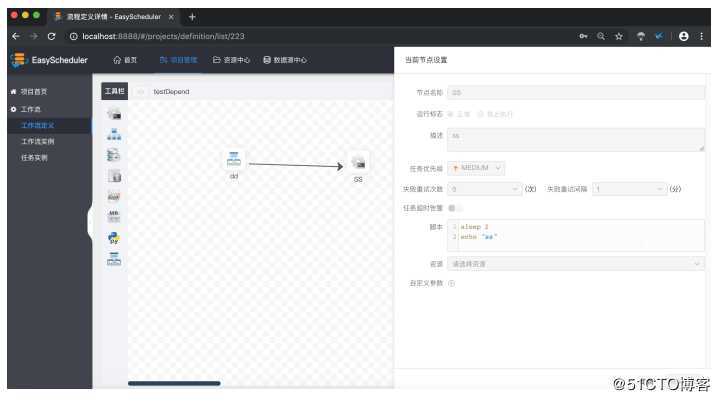
Task: Open the 资源中心 menu
Action: [x=231, y=60]
